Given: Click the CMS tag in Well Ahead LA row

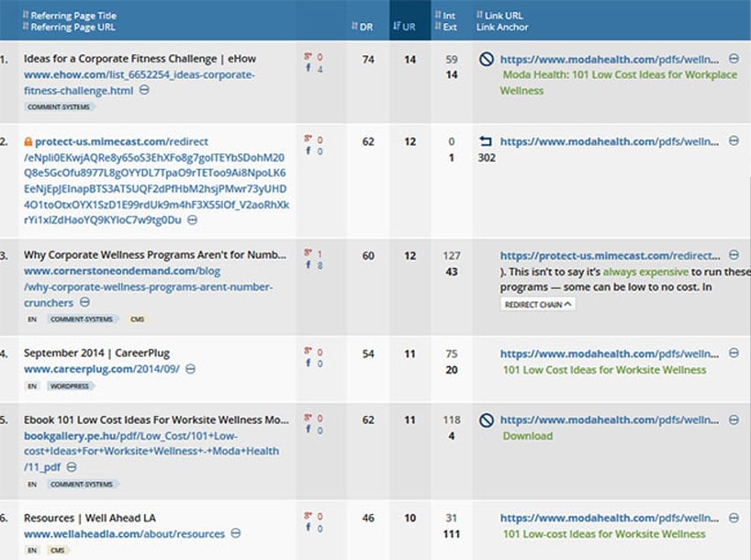Looking at the screenshot, I should (57, 551).
